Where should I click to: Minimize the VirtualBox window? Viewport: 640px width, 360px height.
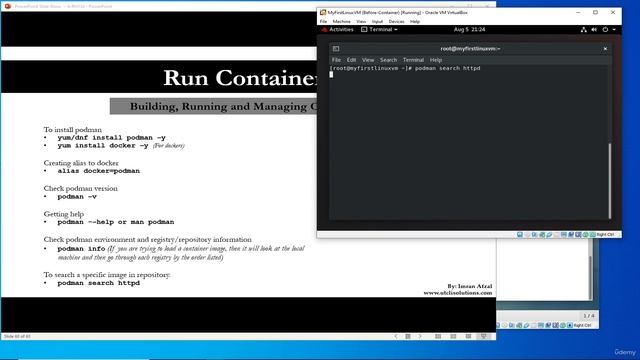pyautogui.click(x=578, y=13)
